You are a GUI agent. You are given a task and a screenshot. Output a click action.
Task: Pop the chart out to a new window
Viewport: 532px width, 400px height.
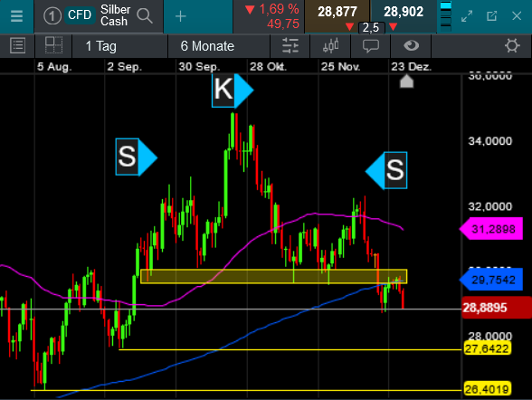tap(491, 16)
